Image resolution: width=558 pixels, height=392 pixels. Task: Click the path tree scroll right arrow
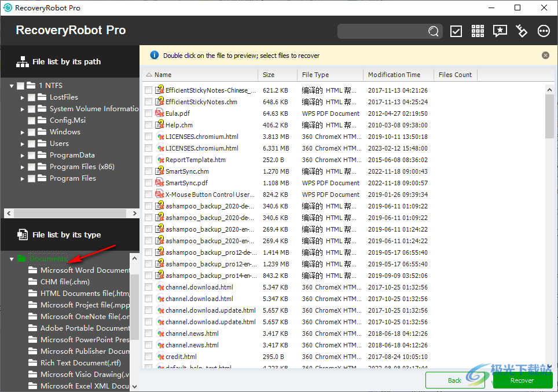(134, 213)
